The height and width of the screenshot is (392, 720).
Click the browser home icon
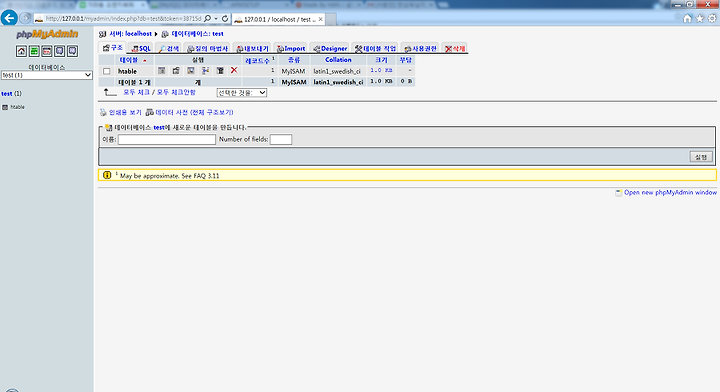[x=687, y=18]
